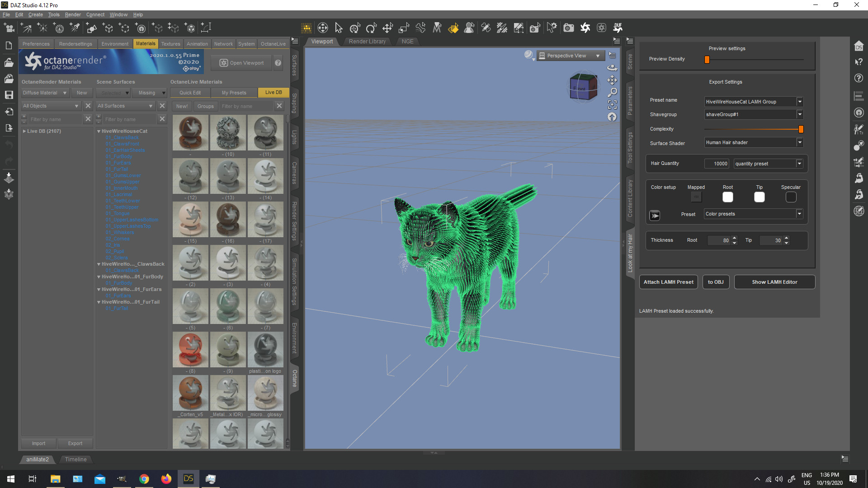Toggle the Specular color checkbox
The image size is (868, 488).
[x=791, y=197]
